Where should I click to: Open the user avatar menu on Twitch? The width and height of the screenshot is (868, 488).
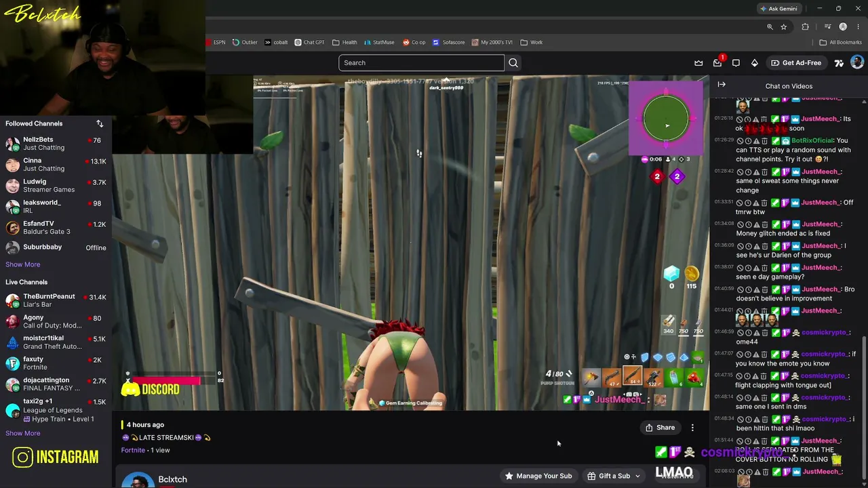pos(857,62)
